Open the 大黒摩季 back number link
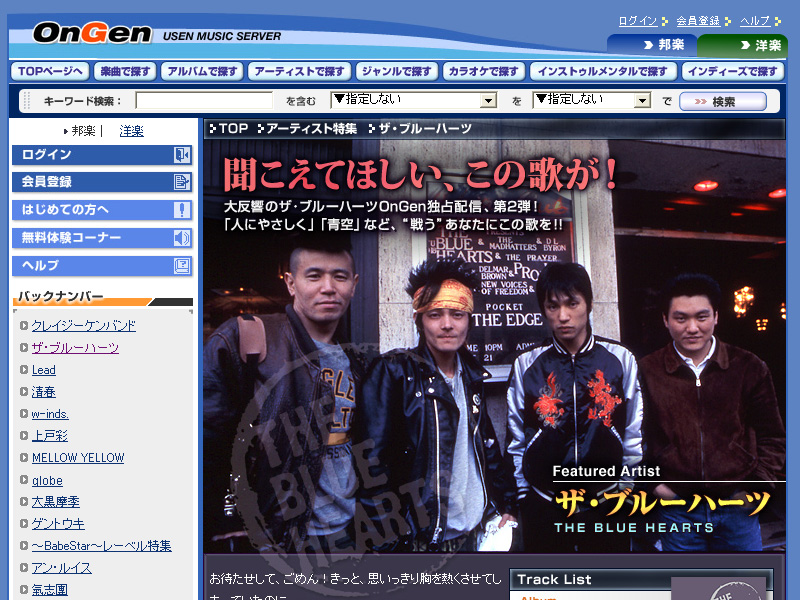The image size is (800, 600). [56, 502]
